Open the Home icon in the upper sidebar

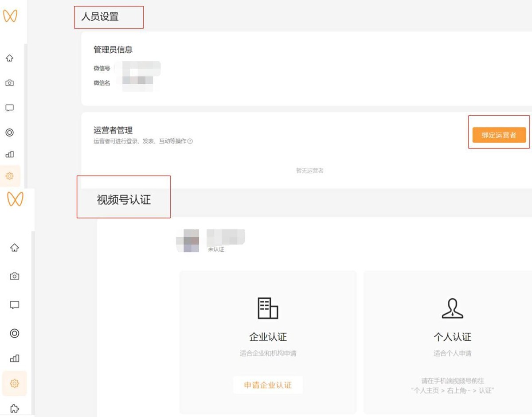[x=9, y=58]
